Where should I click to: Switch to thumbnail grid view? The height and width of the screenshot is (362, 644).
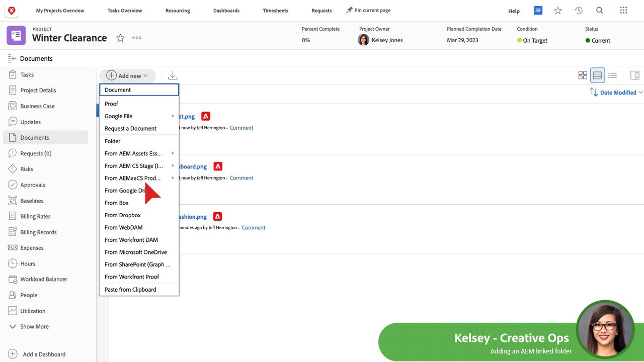pyautogui.click(x=583, y=75)
